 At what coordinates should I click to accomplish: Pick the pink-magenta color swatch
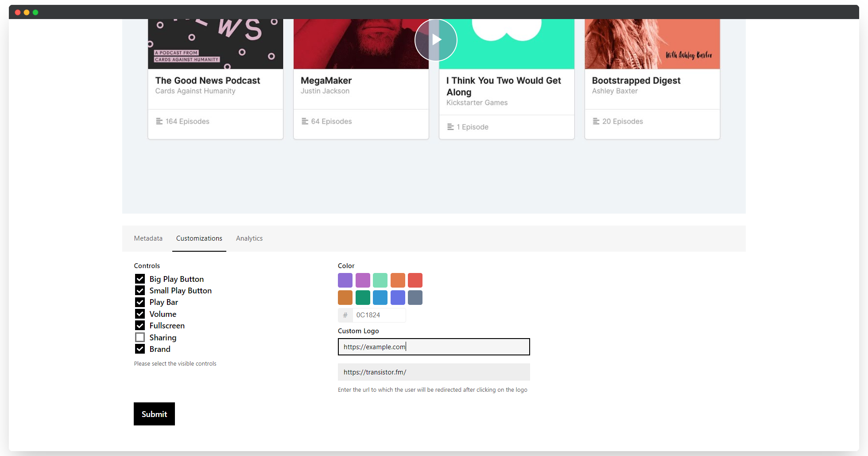pyautogui.click(x=363, y=280)
